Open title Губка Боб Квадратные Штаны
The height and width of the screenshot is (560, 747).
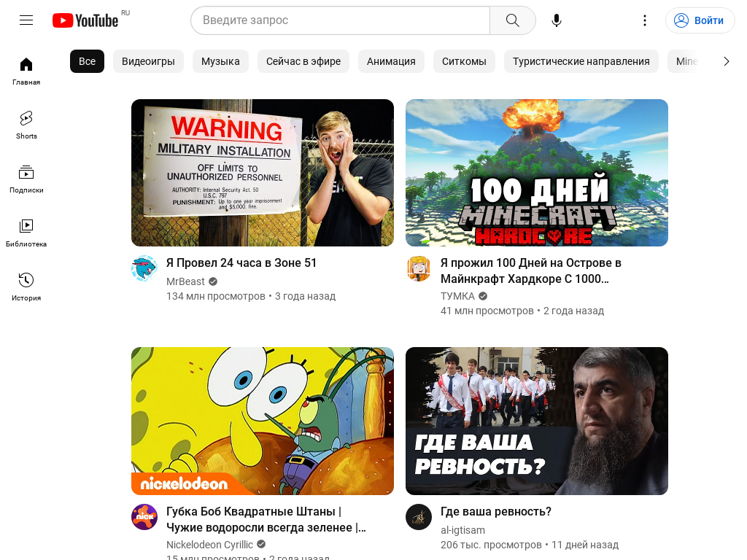click(266, 519)
